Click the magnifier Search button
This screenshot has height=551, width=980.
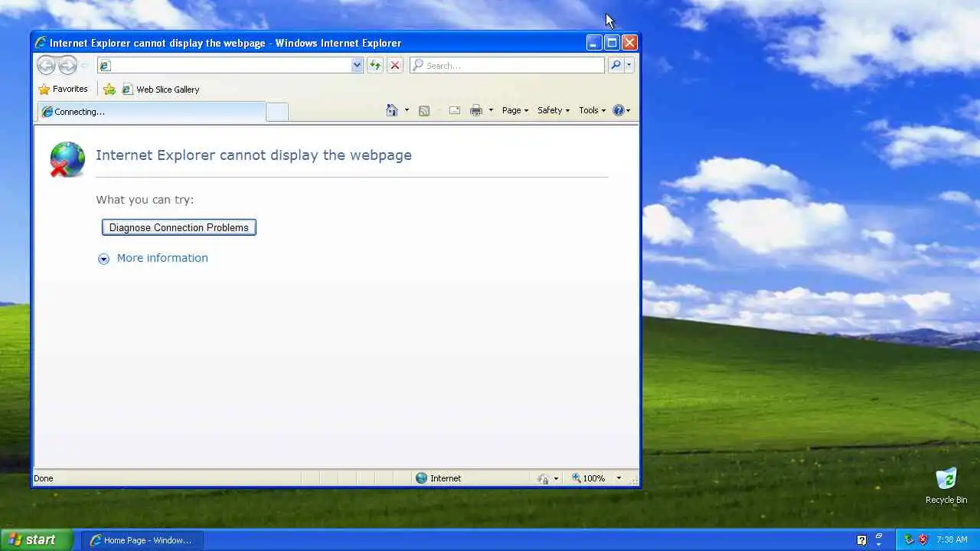point(616,65)
